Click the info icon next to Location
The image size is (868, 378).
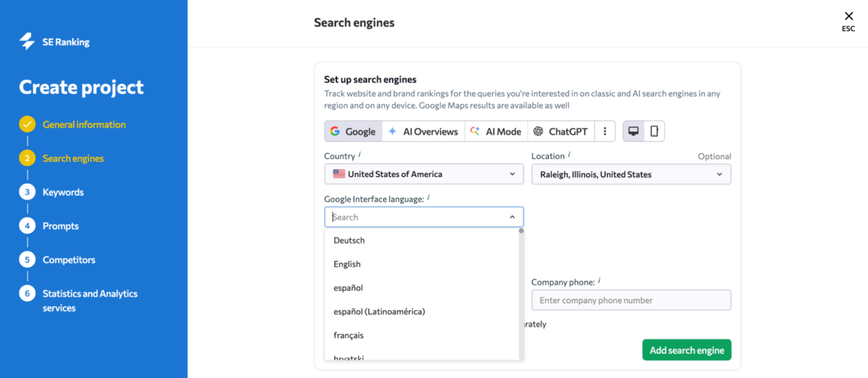point(569,155)
